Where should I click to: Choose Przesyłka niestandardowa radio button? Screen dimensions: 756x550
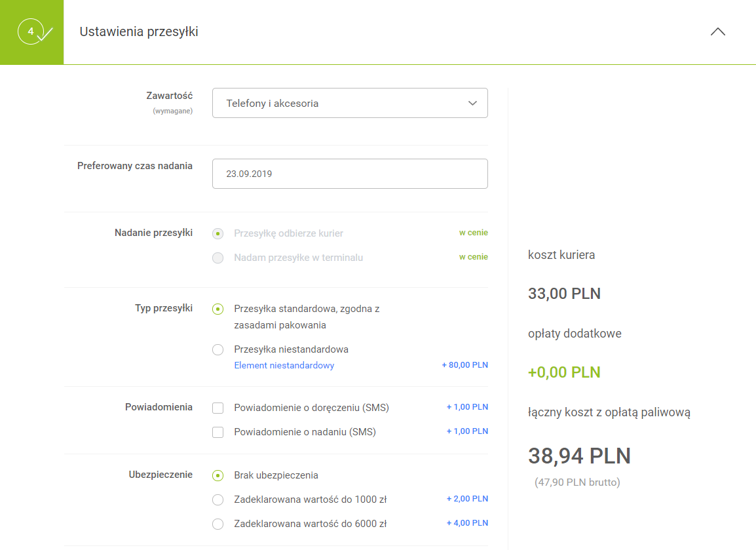[x=218, y=349]
